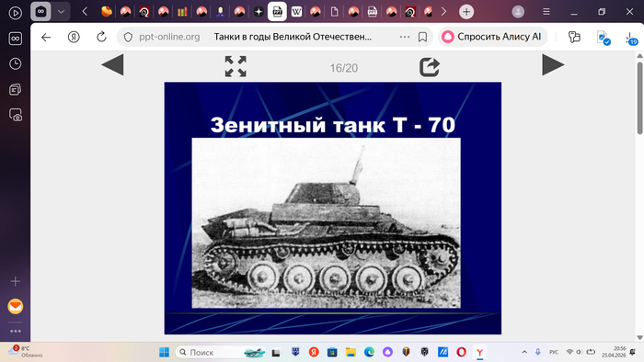644x362 pixels.
Task: Switch to the blank document icon tab
Action: click(x=334, y=12)
